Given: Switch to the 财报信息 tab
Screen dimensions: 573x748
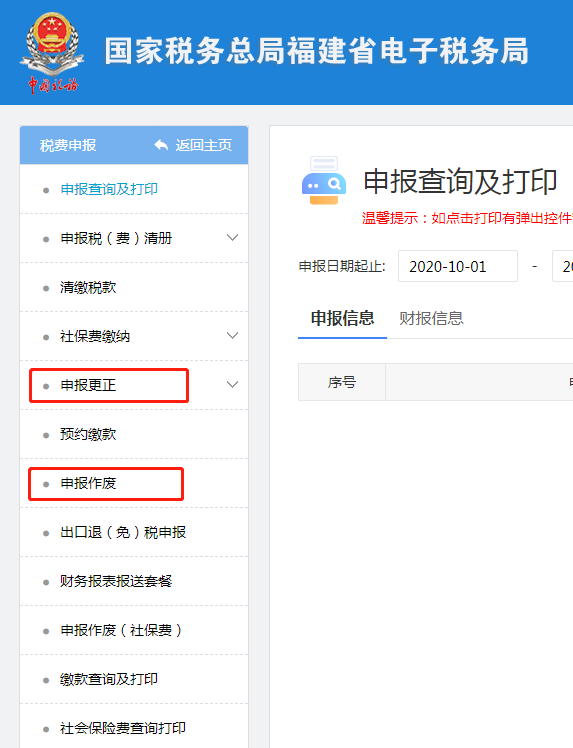Looking at the screenshot, I should pyautogui.click(x=431, y=318).
